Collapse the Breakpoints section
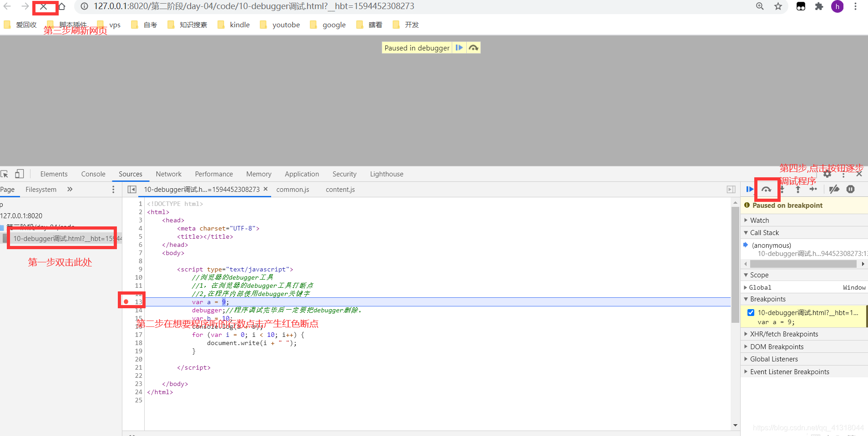868x436 pixels. [804, 299]
